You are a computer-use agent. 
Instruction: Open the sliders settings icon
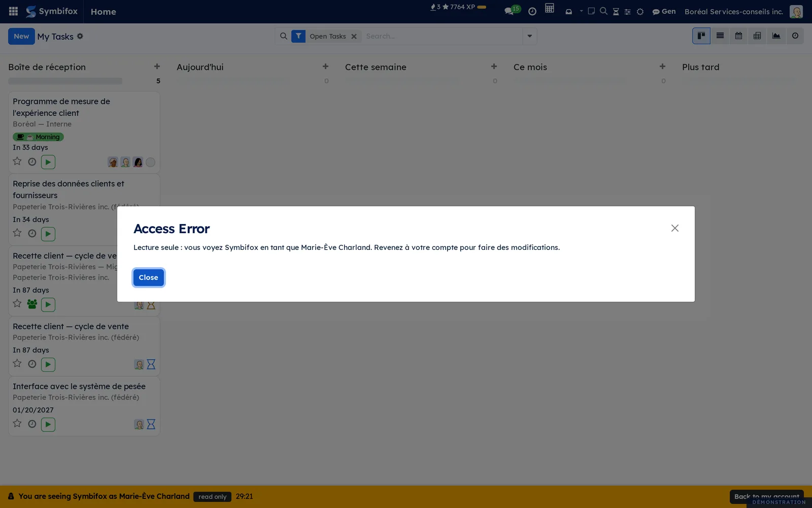(627, 11)
